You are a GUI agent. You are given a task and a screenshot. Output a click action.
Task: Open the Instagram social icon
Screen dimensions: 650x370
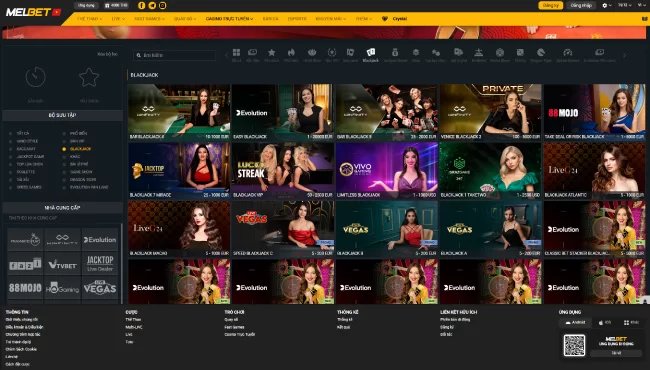(162, 5)
